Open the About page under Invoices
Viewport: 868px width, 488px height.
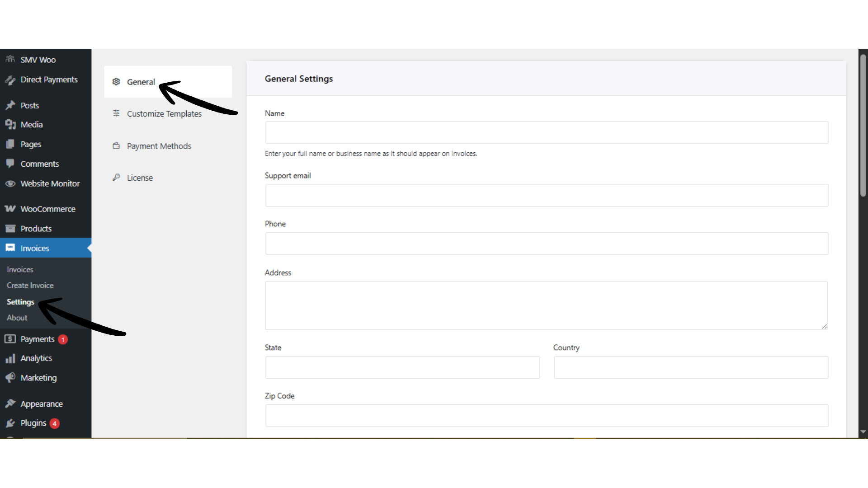(x=17, y=318)
